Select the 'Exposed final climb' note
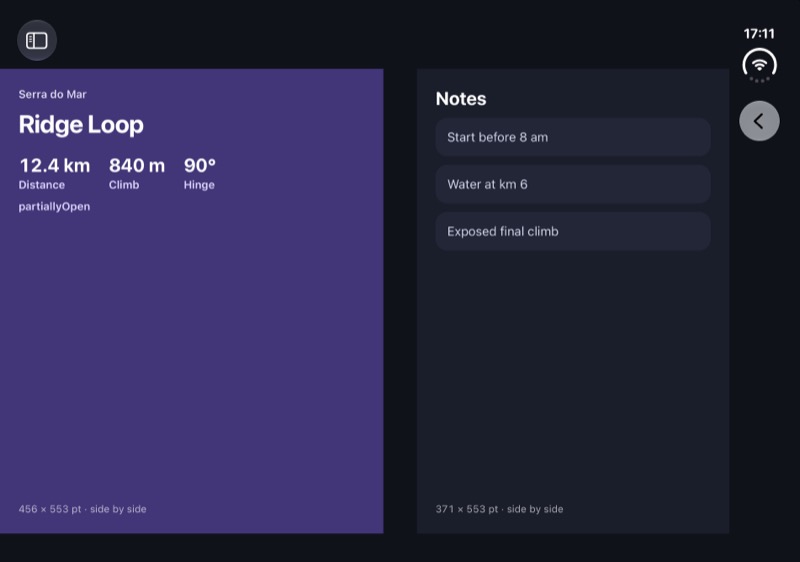This screenshot has width=800, height=562. tap(572, 232)
